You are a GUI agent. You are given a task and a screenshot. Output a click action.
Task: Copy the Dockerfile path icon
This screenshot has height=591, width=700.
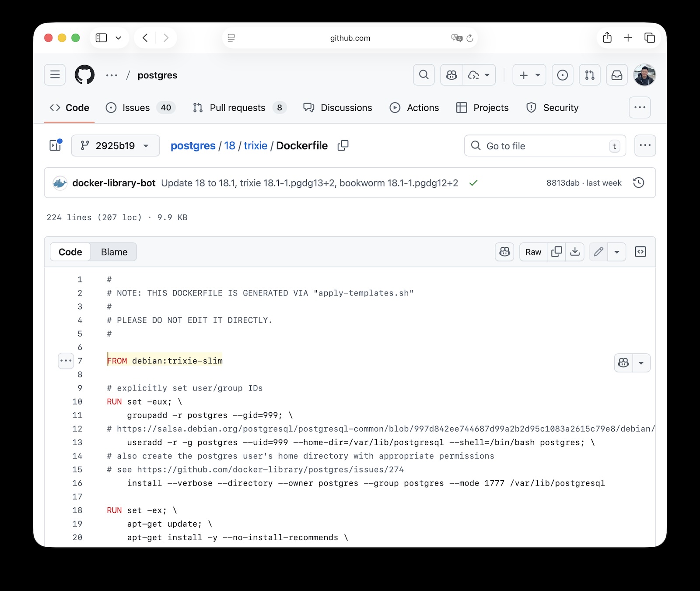coord(343,145)
